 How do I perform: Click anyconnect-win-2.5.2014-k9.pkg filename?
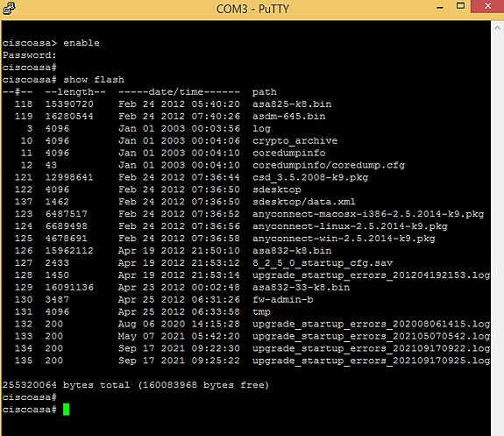tap(344, 239)
